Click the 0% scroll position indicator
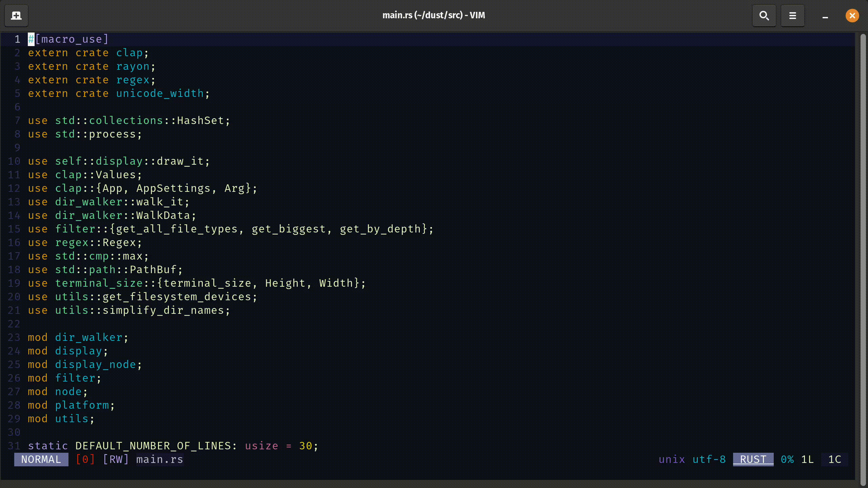Image resolution: width=868 pixels, height=488 pixels. pos(787,459)
